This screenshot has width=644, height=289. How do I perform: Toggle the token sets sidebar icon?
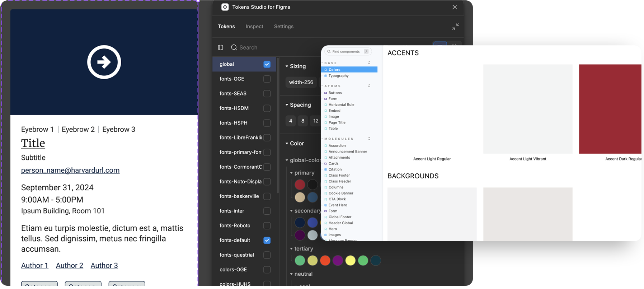[x=221, y=47]
